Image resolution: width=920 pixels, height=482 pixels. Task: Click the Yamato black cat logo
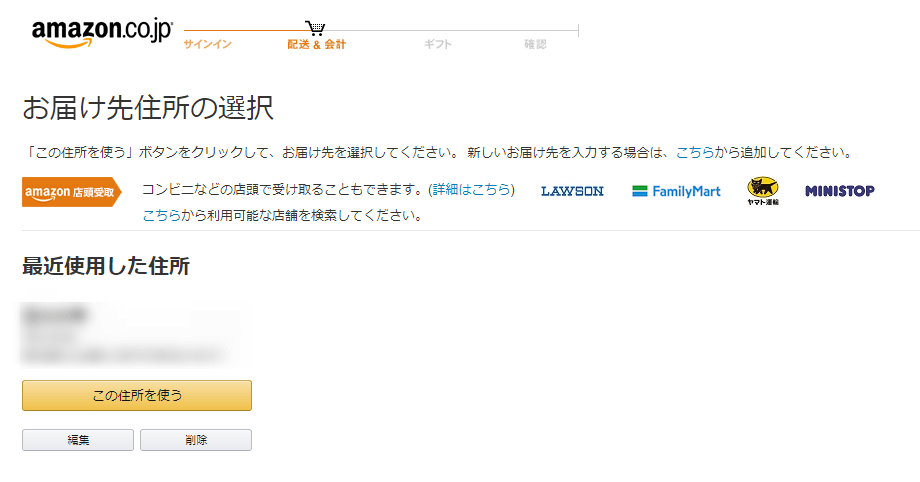763,191
